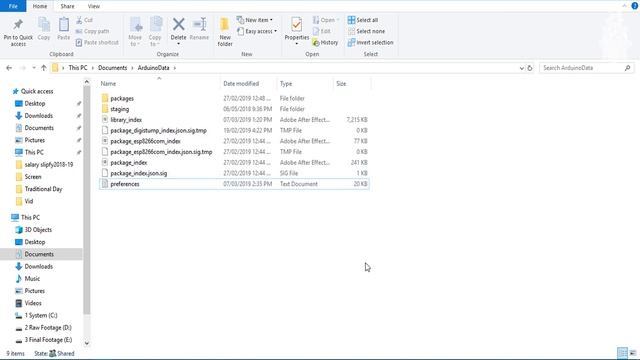The image size is (640, 360).
Task: Switch to the Home ribbon tab
Action: pos(40,6)
